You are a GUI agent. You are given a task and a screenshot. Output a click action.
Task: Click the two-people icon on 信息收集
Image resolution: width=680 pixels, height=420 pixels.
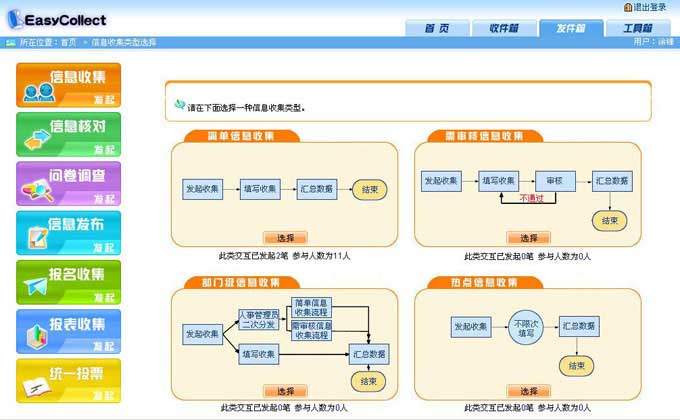click(39, 92)
